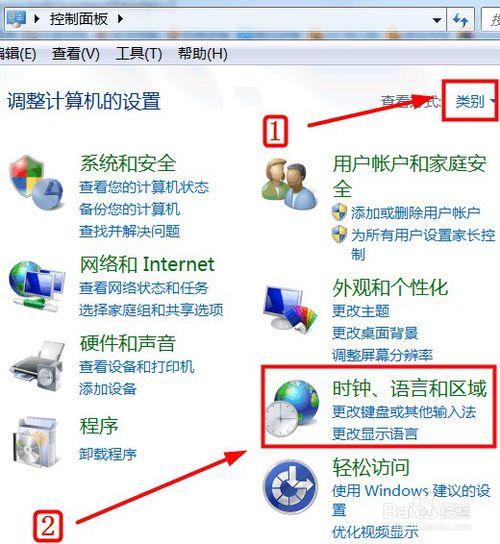Expand the 类别 view mode dropdown
The image size is (500, 544).
[x=474, y=101]
